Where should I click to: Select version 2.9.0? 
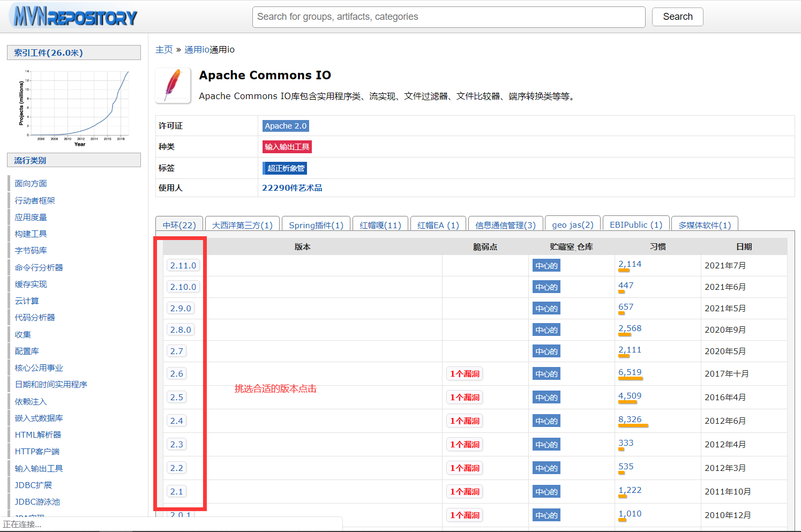click(181, 309)
